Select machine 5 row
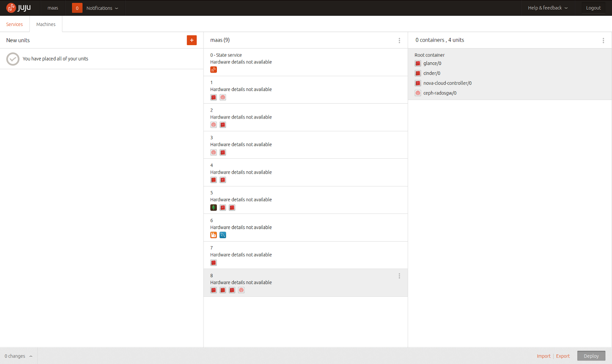Screen dimensions: 612x364 click(x=306, y=200)
